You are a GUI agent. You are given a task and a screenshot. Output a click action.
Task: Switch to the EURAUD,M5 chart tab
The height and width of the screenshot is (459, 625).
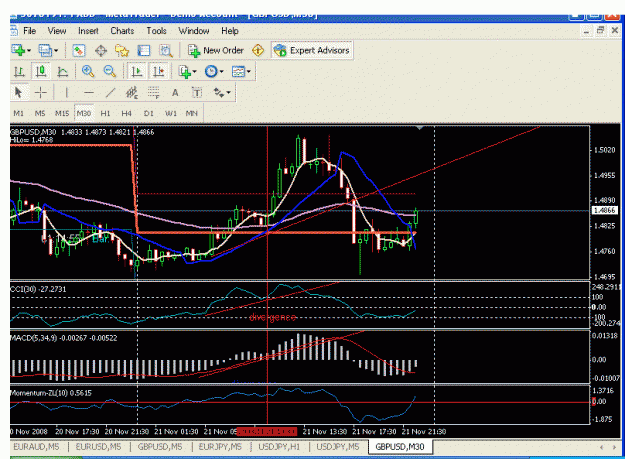(x=37, y=447)
